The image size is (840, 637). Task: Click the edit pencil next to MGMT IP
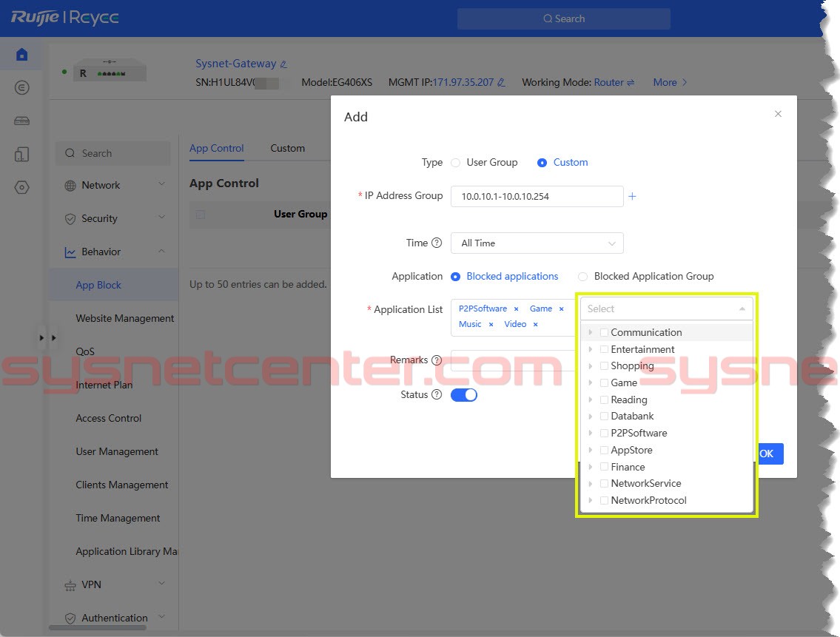[503, 82]
